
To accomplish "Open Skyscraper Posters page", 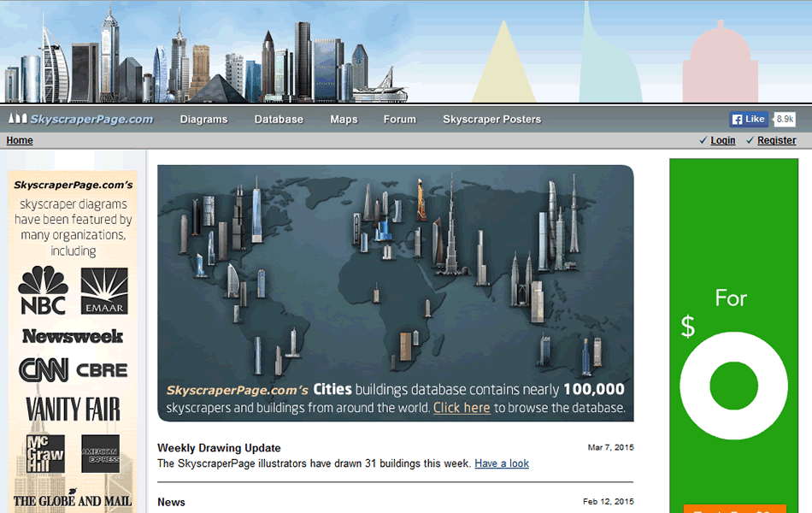I will [492, 119].
